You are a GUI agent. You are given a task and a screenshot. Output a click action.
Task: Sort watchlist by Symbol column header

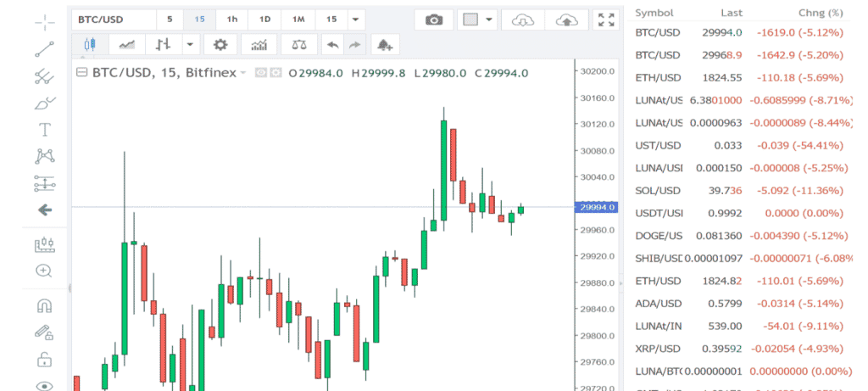[654, 13]
